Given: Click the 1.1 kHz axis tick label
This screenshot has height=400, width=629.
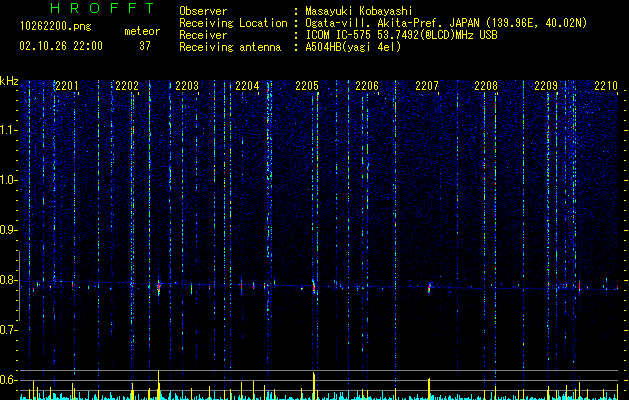Looking at the screenshot, I should point(8,130).
